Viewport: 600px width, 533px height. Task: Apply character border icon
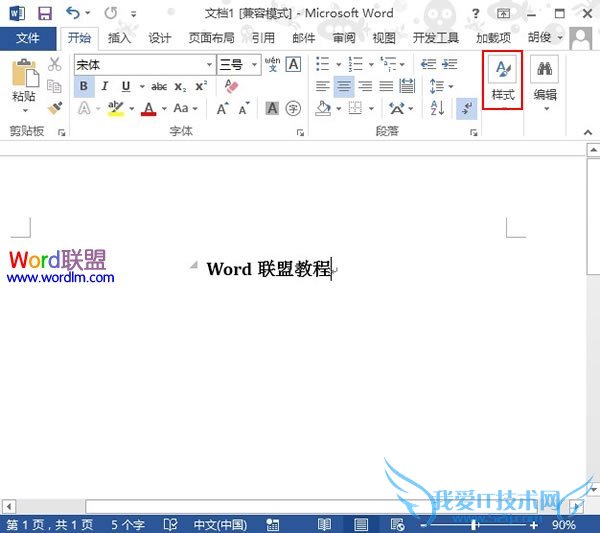point(293,64)
